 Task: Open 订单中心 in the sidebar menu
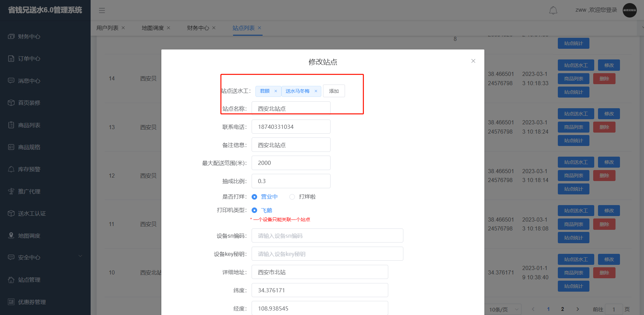pyautogui.click(x=29, y=59)
